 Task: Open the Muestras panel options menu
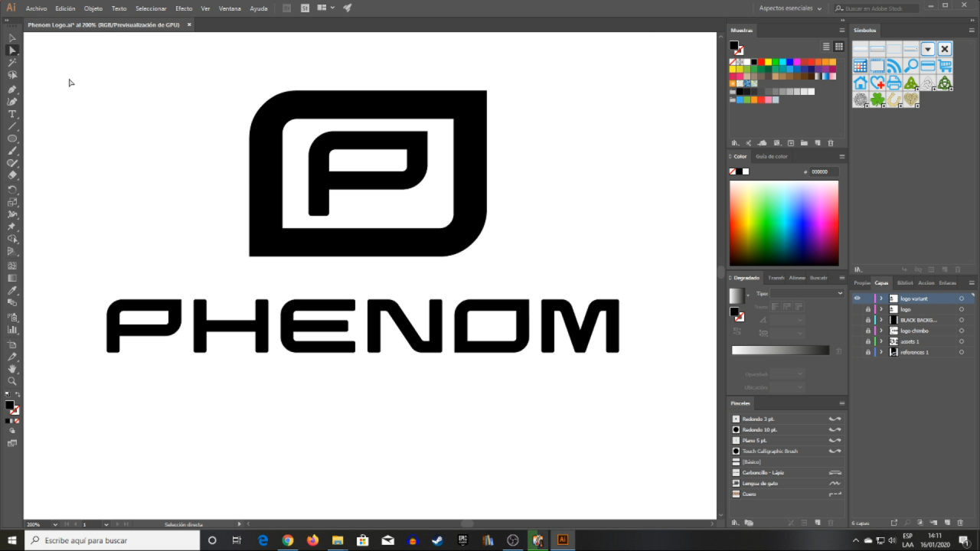(x=842, y=31)
